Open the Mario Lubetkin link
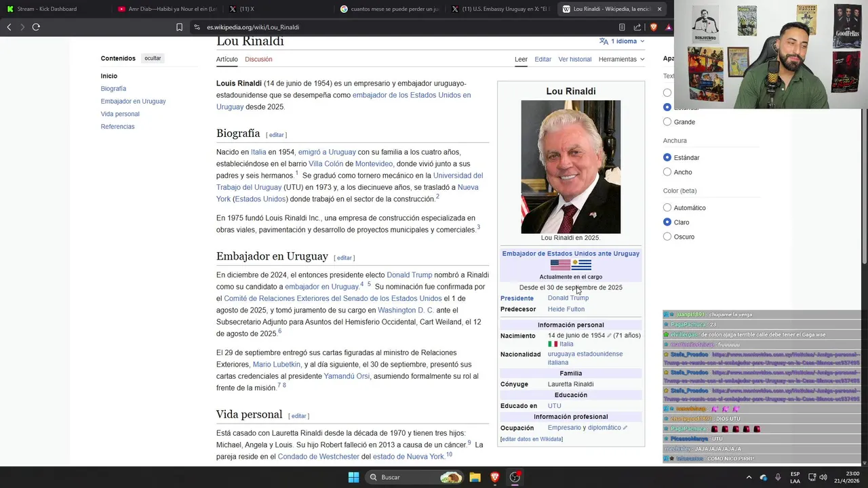 [277, 365]
